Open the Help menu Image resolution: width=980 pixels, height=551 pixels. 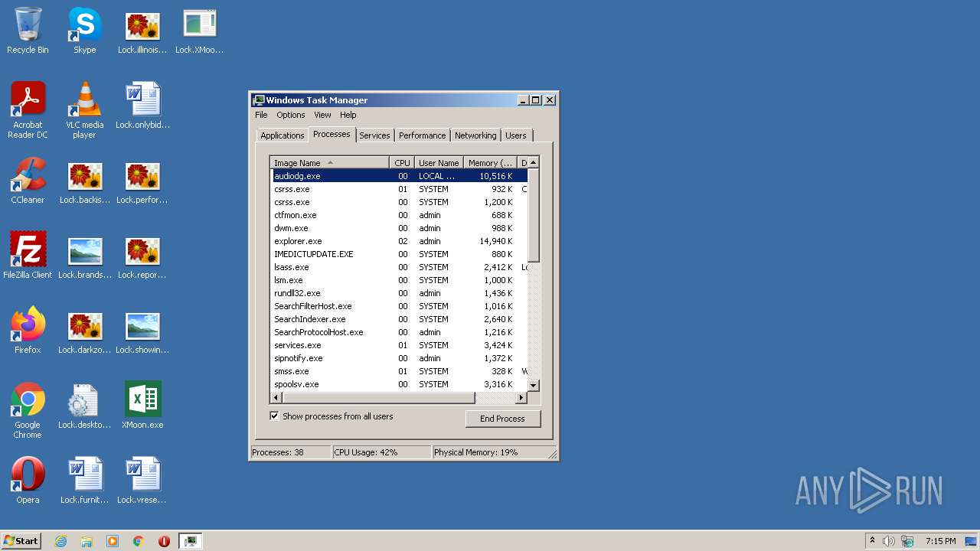pos(348,115)
